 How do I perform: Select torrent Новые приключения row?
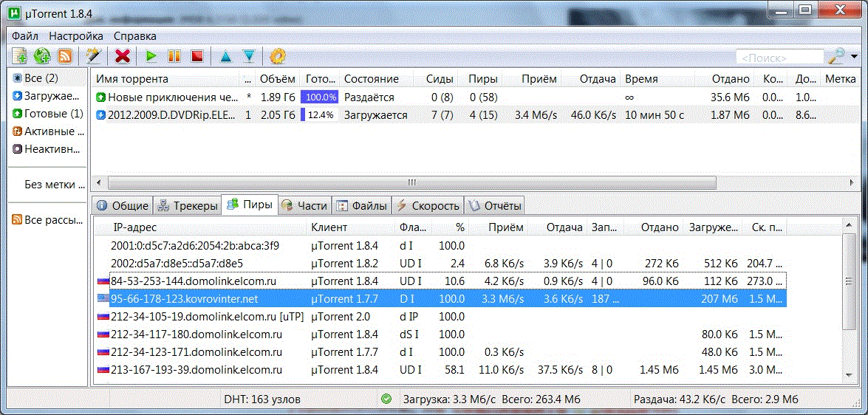point(476,97)
